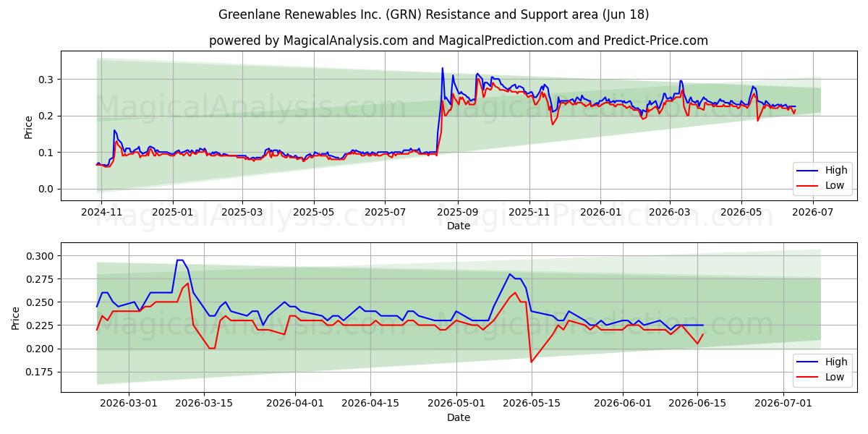
Task: Click the top chart x-axis label '2024-11'
Action: tap(101, 212)
